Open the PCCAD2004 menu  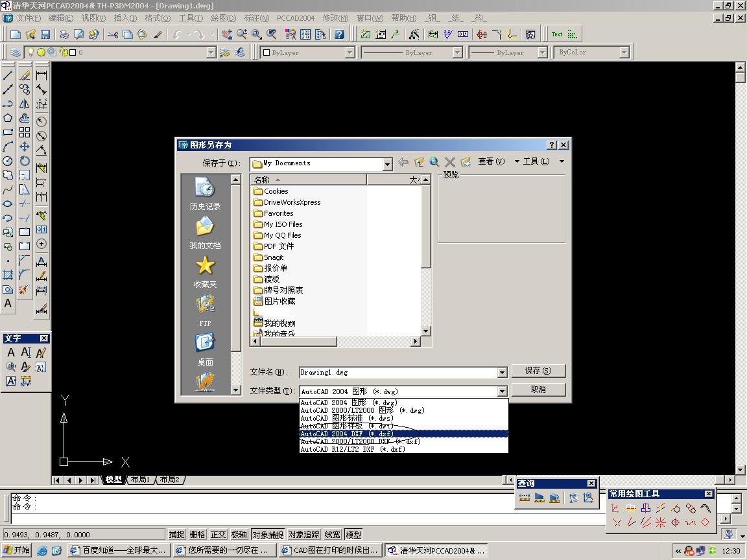tap(296, 18)
